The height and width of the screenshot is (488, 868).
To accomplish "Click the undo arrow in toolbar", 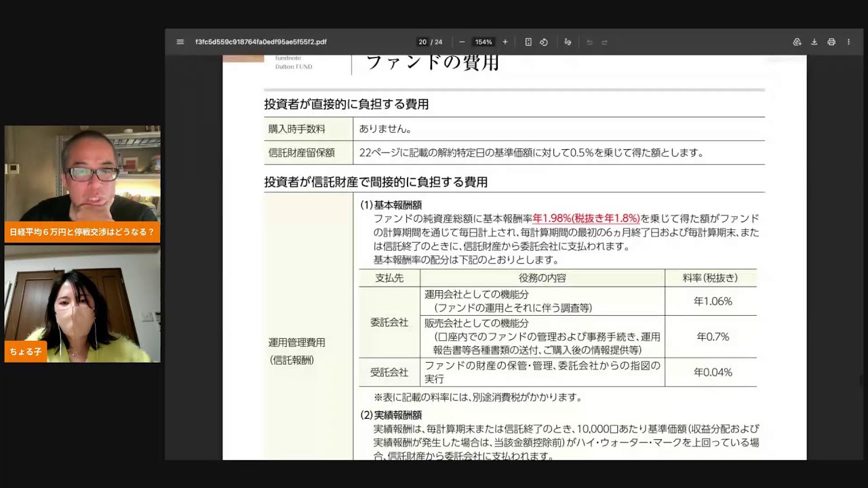I will (x=589, y=42).
